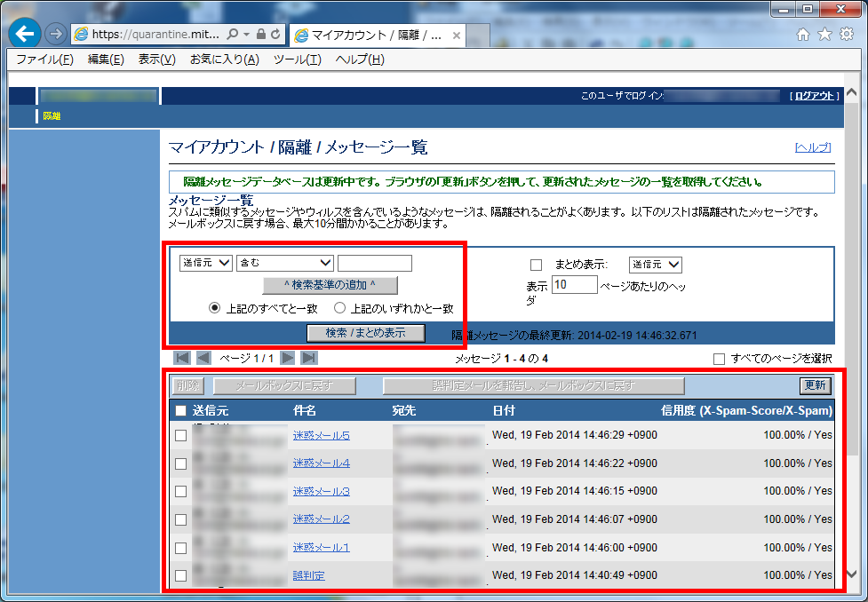Viewport: 868px width, 602px height.
Task: Click the page scrollbar up arrow
Action: (x=851, y=92)
